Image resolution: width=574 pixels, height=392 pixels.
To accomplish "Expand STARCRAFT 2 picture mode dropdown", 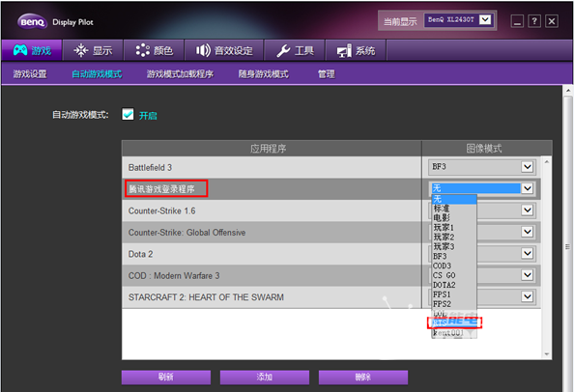I will 528,296.
